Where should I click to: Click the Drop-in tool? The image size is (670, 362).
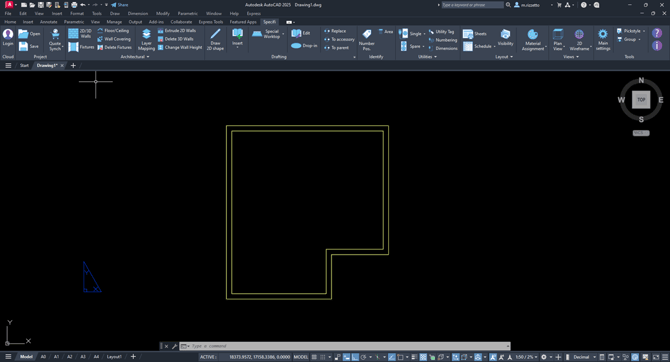click(x=304, y=46)
